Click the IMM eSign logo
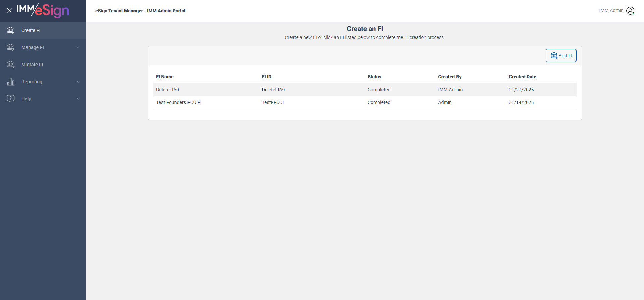 43,10
